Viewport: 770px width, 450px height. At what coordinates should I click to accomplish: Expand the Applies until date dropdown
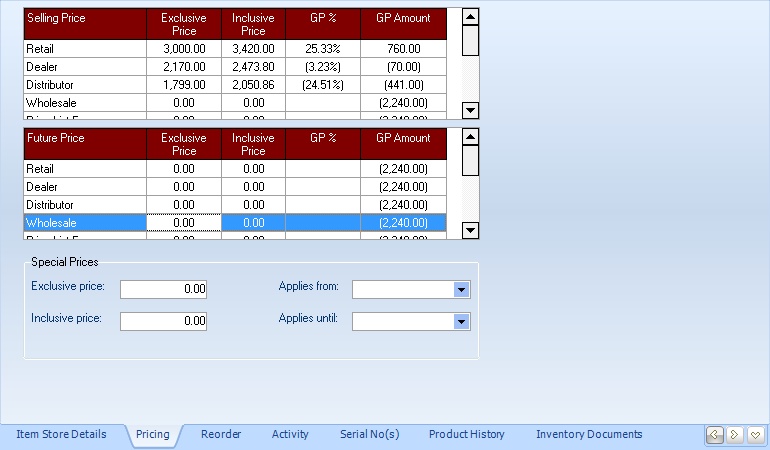coord(461,321)
